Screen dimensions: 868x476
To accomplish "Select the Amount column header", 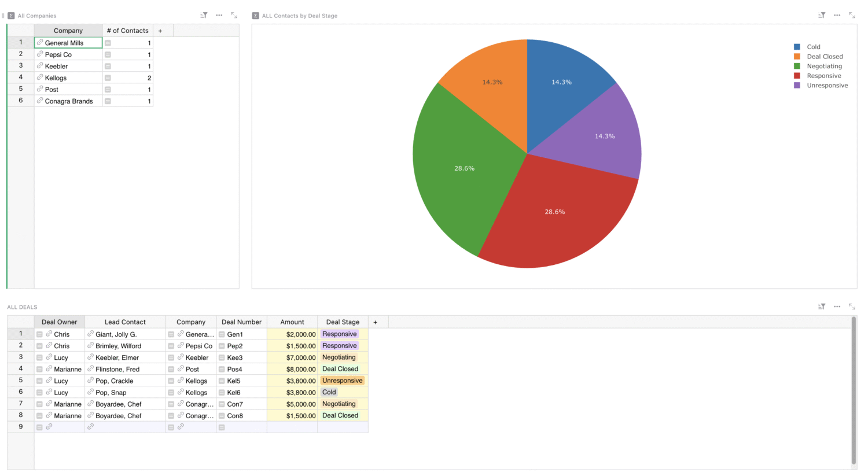I will click(292, 322).
